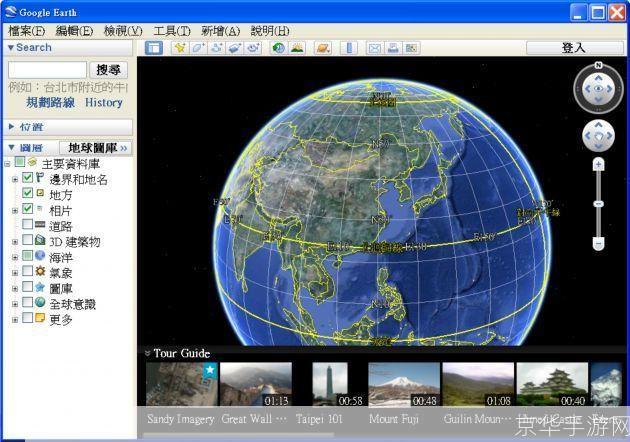Expand the 位置 panel triangle
The height and width of the screenshot is (442, 630).
coord(11,127)
